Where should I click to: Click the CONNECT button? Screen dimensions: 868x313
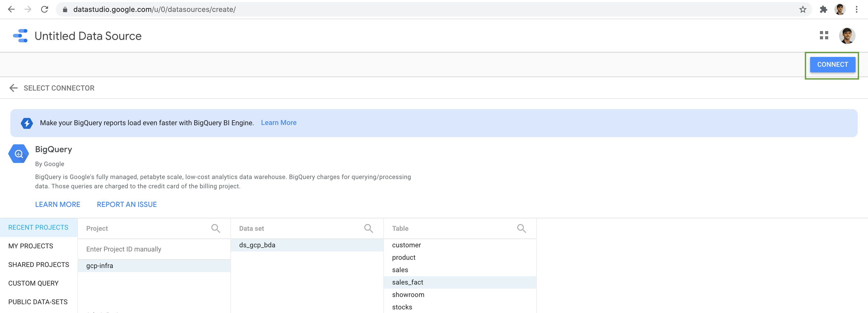833,64
